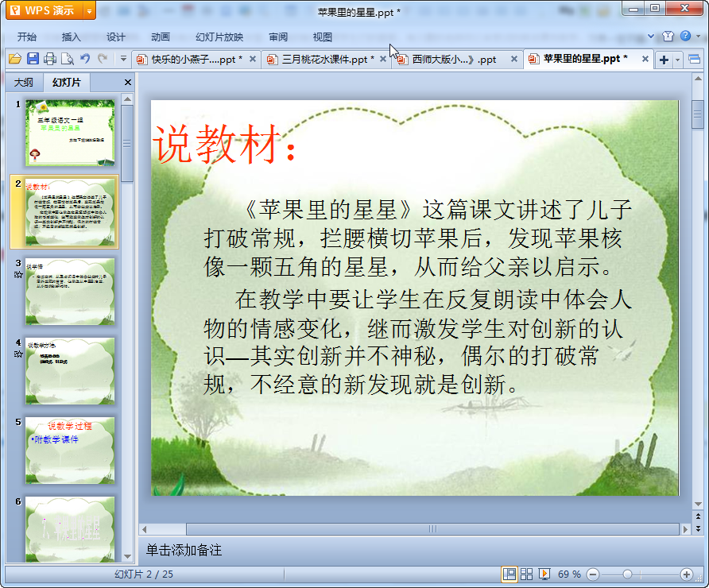The width and height of the screenshot is (709, 588).
Task: Click the 69 % zoom level
Action: point(569,574)
